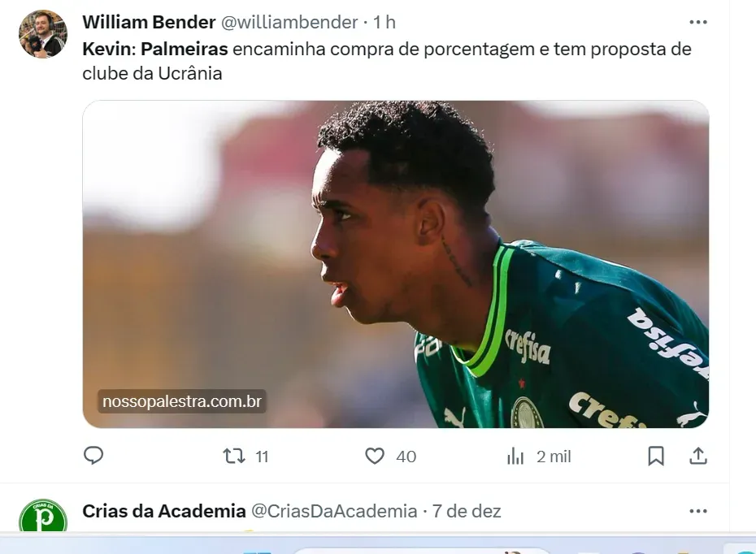Visit the @williambender handle link
The height and width of the screenshot is (554, 756).
(289, 22)
